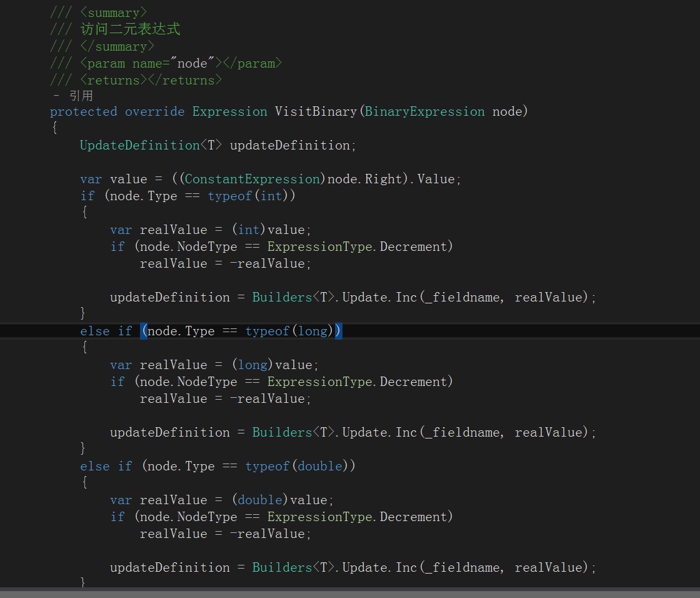Viewport: 700px width, 598px height.
Task: Click the 访问二元表达式 summary comment
Action: coord(130,29)
